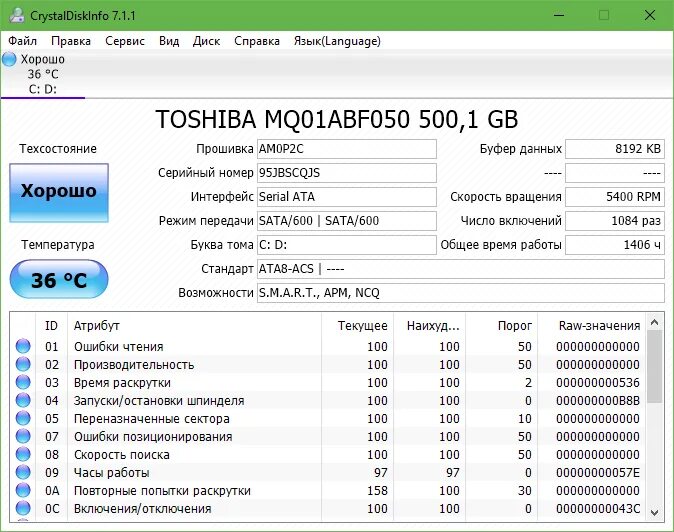Click the buffer size field 8192 KB
The height and width of the screenshot is (532, 674).
(x=615, y=149)
